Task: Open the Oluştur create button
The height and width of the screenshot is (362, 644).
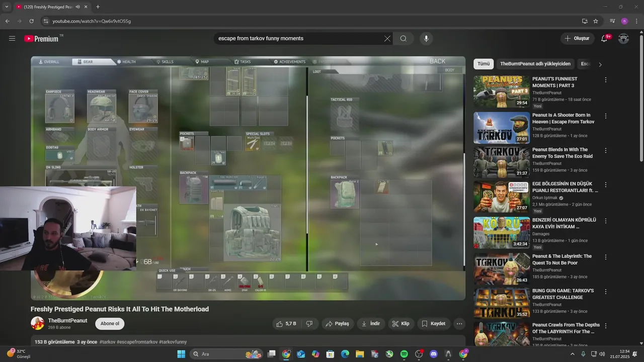Action: [x=577, y=38]
